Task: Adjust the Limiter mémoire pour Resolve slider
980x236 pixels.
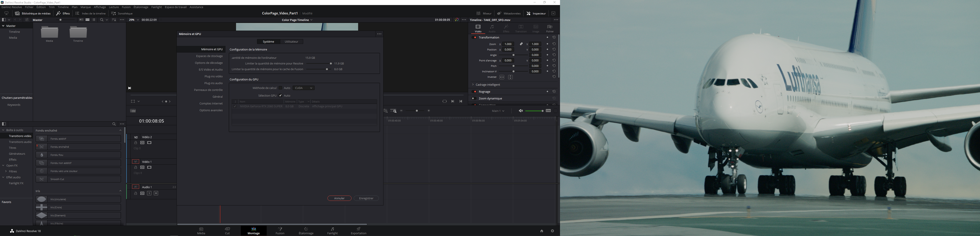Action: point(331,63)
